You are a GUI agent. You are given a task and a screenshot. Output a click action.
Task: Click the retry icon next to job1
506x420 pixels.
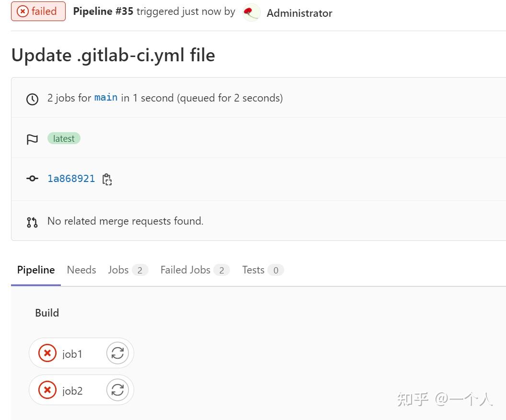[117, 353]
